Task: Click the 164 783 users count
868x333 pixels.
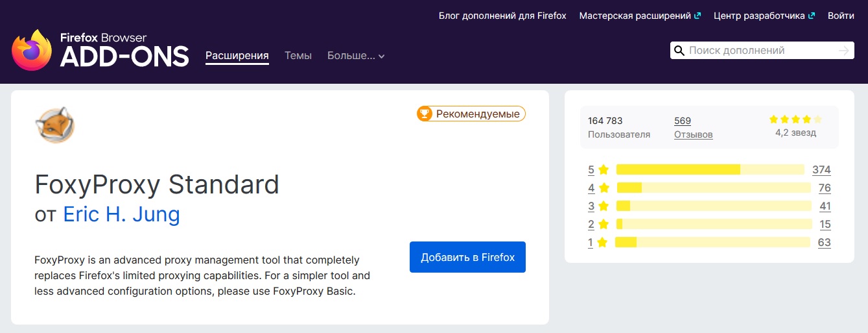Action: click(605, 121)
